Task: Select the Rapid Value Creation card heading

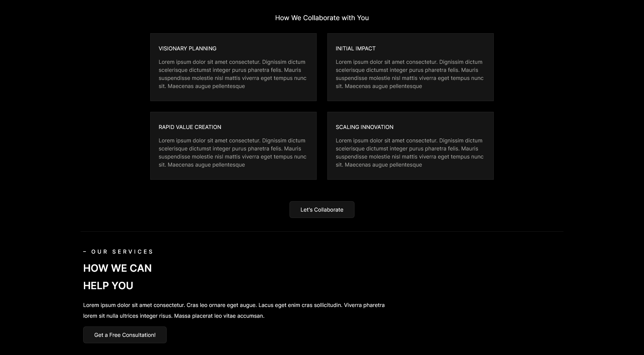Action: point(190,127)
